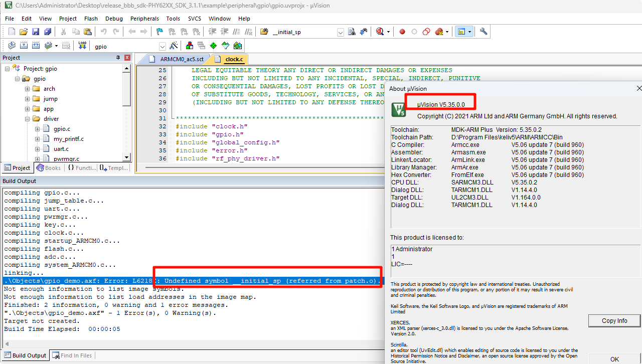Download to flash LOAD icon
This screenshot has width=642, height=364.
[83, 46]
